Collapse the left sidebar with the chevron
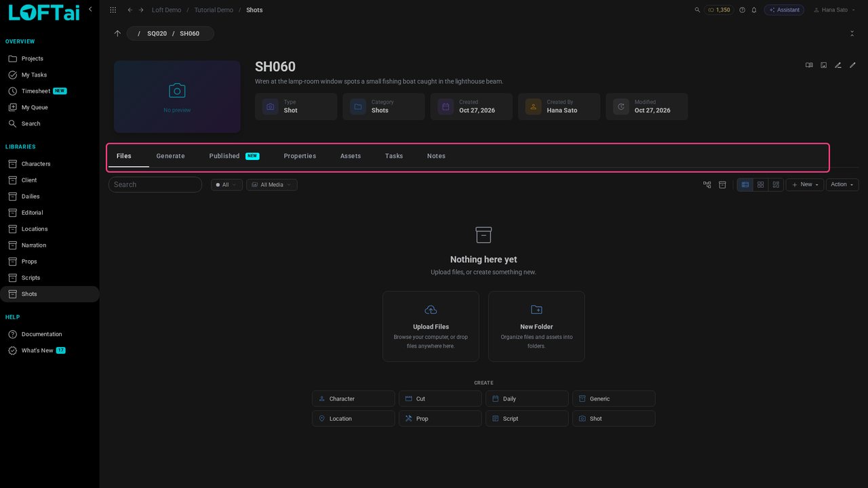Screen dimensions: 868x488 pos(90,9)
